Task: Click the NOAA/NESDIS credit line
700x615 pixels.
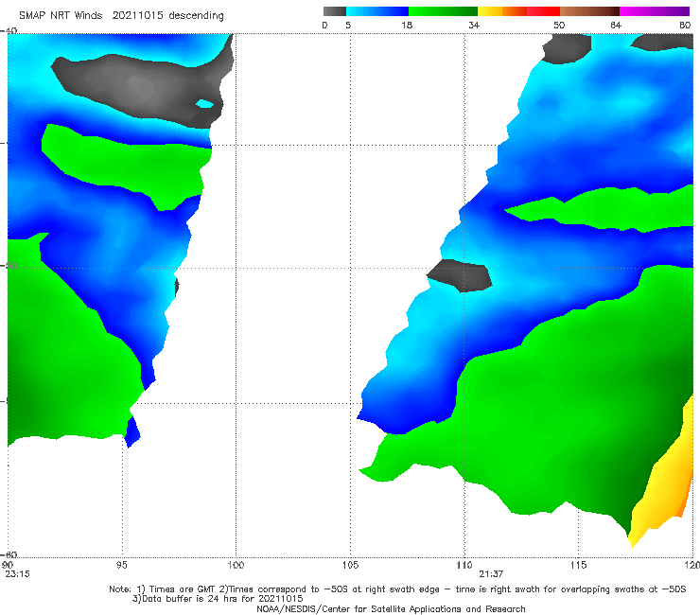Action: coord(391,608)
